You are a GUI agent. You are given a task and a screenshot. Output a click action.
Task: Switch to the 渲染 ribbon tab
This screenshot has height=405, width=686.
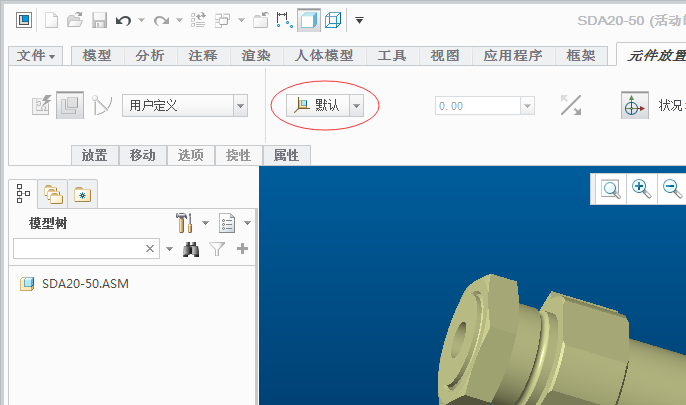pyautogui.click(x=256, y=56)
